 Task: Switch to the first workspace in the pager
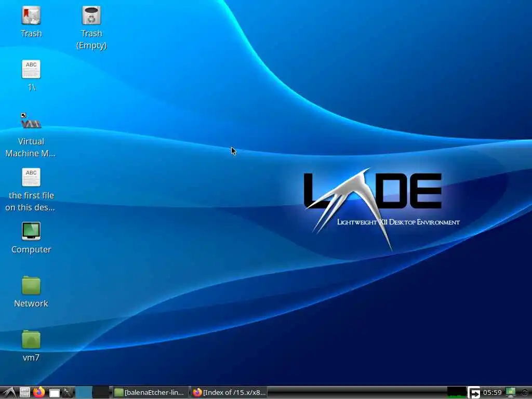point(84,392)
